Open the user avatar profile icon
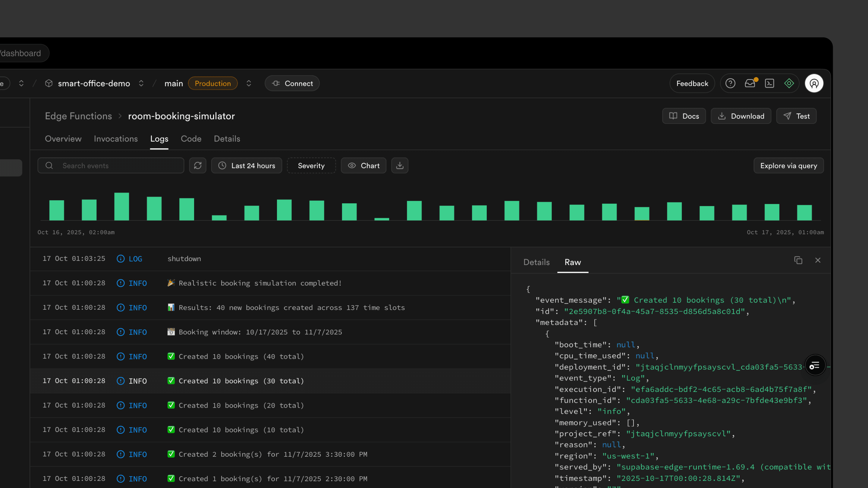Screen dimensions: 868x488 [814, 83]
